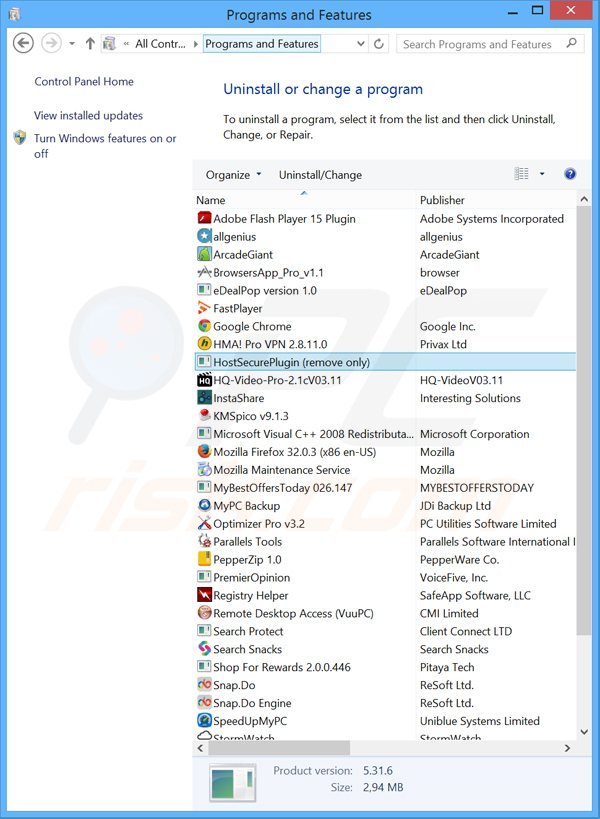Image resolution: width=600 pixels, height=819 pixels.
Task: Click the All Contr... breadcrumb
Action: click(160, 44)
